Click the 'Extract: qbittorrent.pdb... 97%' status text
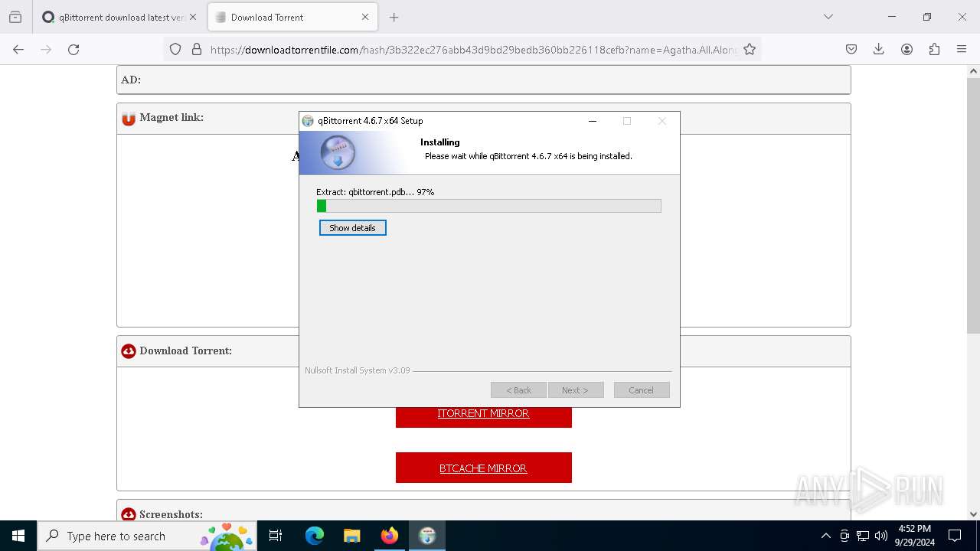 pyautogui.click(x=375, y=192)
